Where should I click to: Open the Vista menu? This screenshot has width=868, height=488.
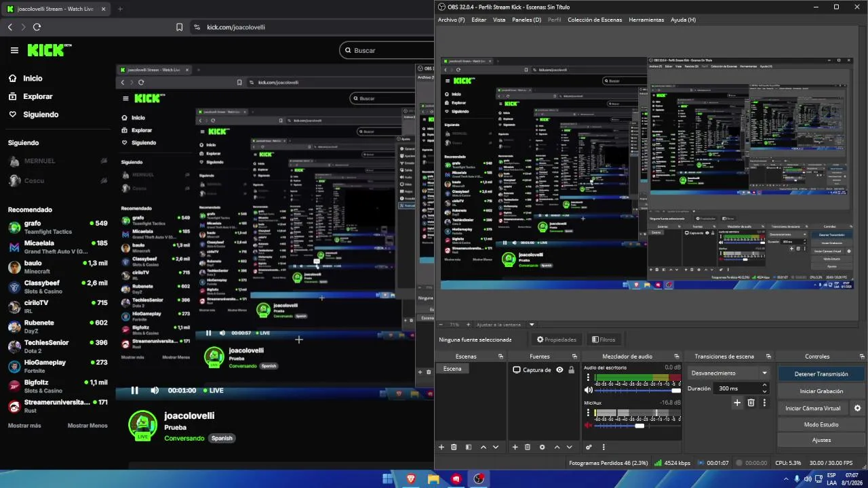(x=499, y=20)
